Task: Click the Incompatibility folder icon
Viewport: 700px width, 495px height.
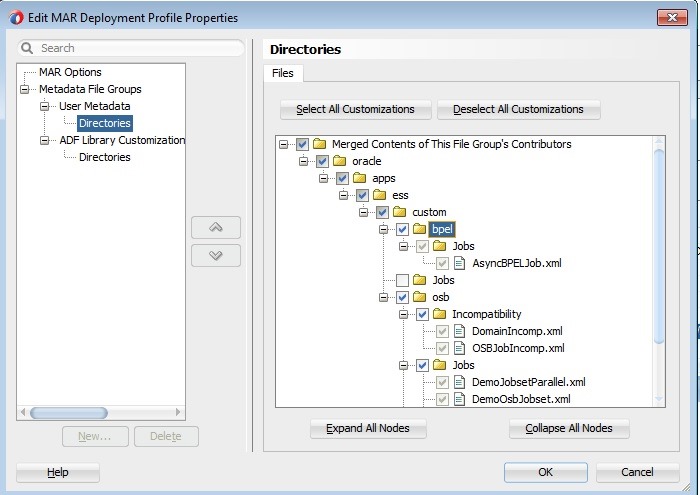Action: [x=440, y=314]
